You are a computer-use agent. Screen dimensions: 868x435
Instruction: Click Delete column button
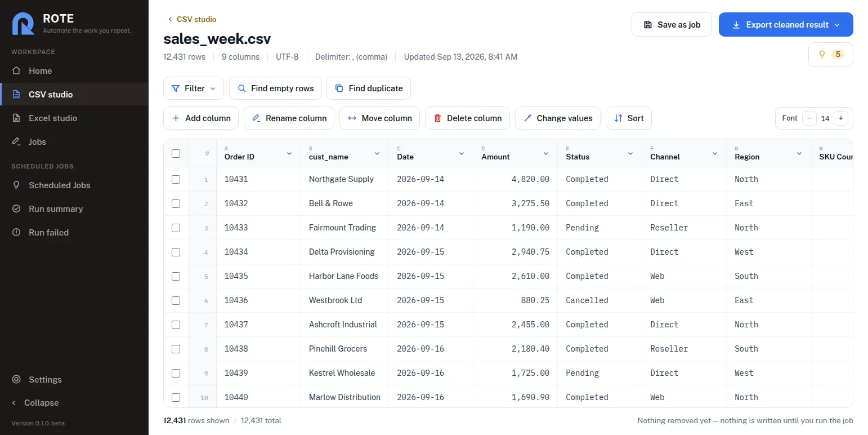(467, 118)
